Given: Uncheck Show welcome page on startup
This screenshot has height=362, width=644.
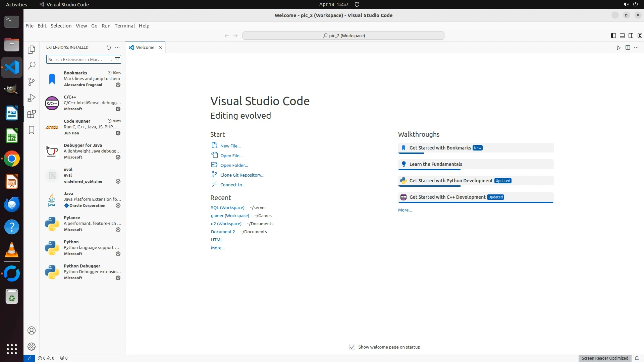Looking at the screenshot, I should point(352,347).
